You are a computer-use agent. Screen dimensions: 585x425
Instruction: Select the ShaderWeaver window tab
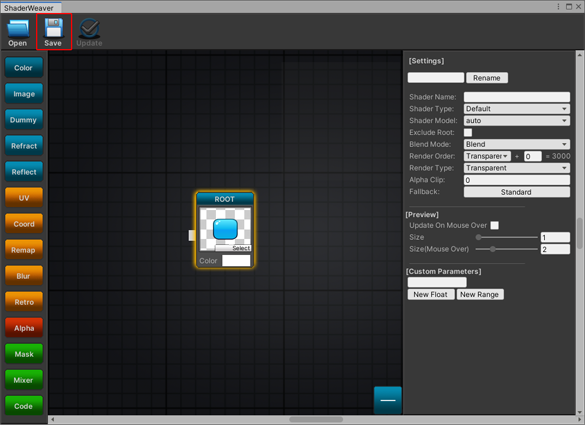(29, 7)
